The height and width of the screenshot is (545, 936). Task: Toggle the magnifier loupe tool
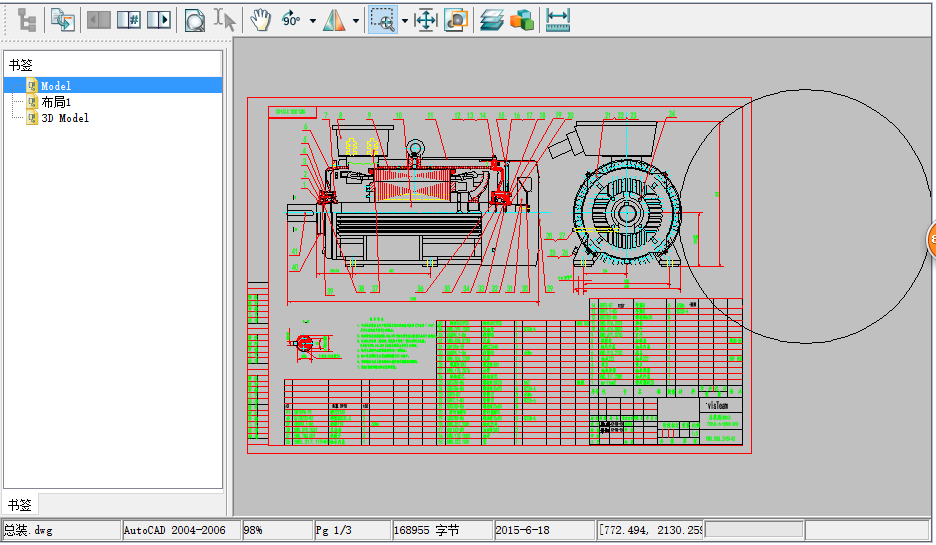[195, 20]
